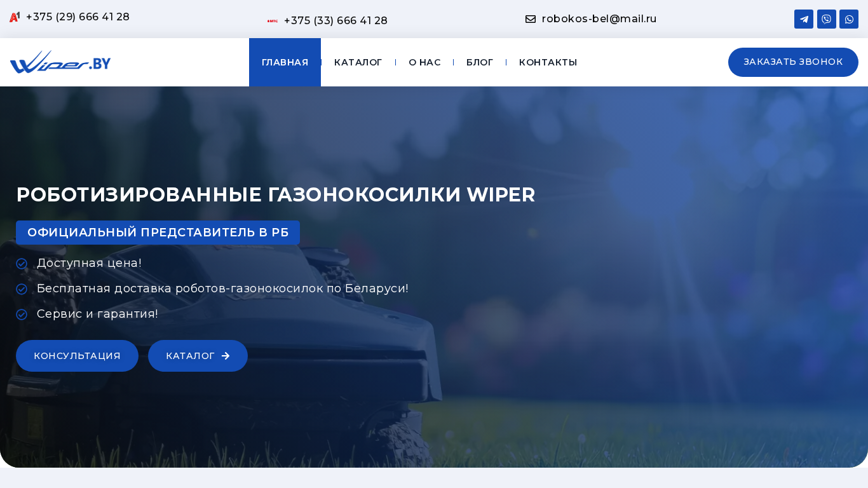Click the checkmark beside Сервис и гарантия
Image resolution: width=868 pixels, height=488 pixels.
[22, 315]
